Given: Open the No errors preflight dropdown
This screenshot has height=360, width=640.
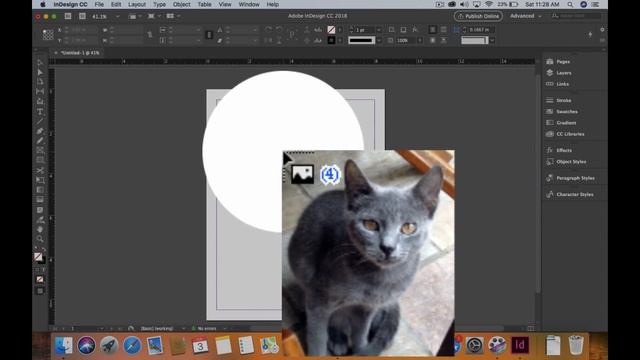Looking at the screenshot, I should pos(224,328).
